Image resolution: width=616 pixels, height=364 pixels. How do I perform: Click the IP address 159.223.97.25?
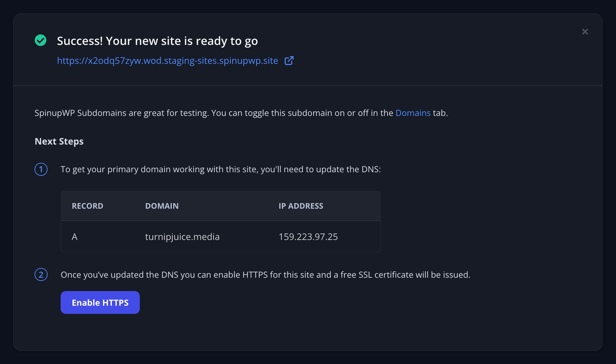tap(308, 237)
